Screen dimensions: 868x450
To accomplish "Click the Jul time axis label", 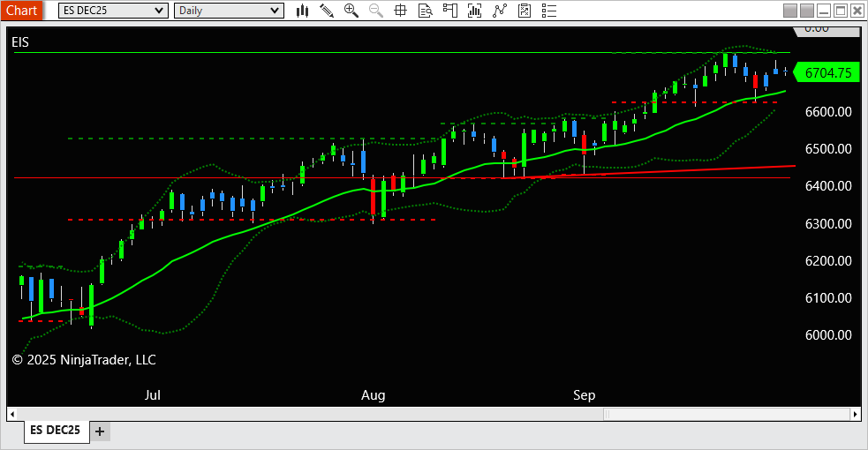I will pos(152,395).
